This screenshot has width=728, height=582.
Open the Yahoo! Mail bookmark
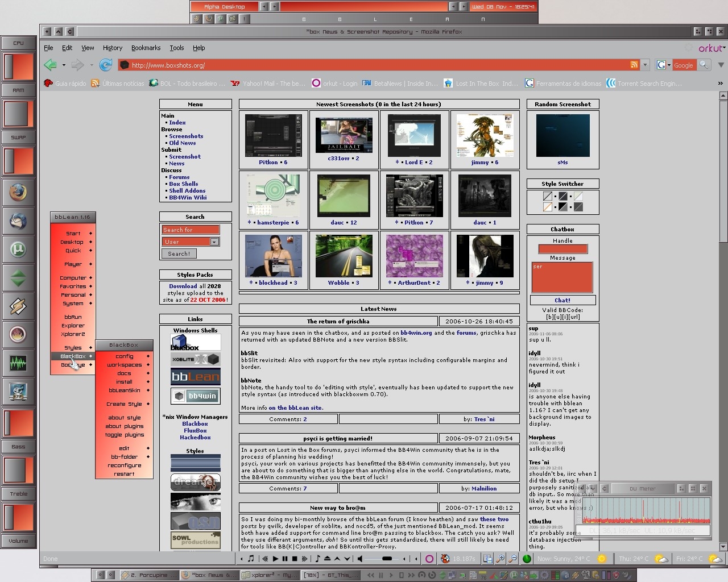click(x=268, y=84)
